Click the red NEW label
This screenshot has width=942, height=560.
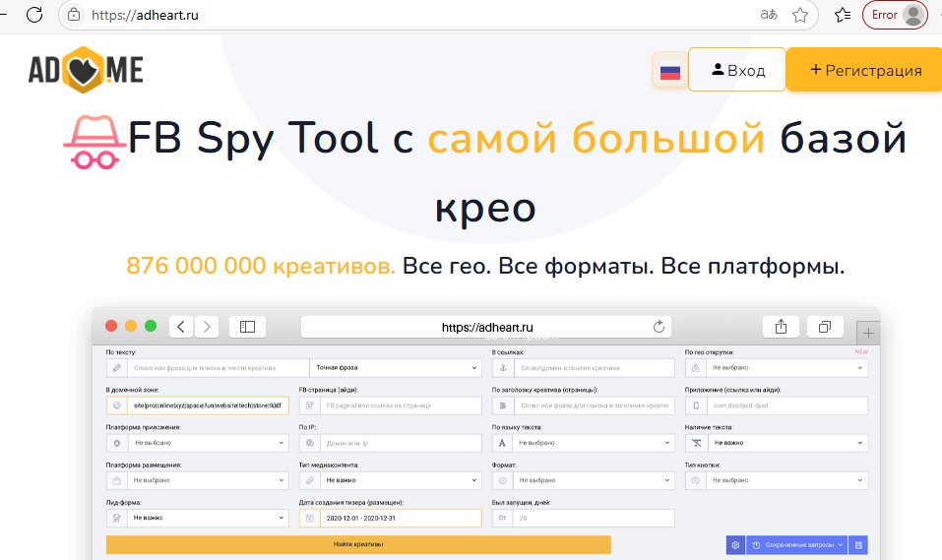click(861, 352)
